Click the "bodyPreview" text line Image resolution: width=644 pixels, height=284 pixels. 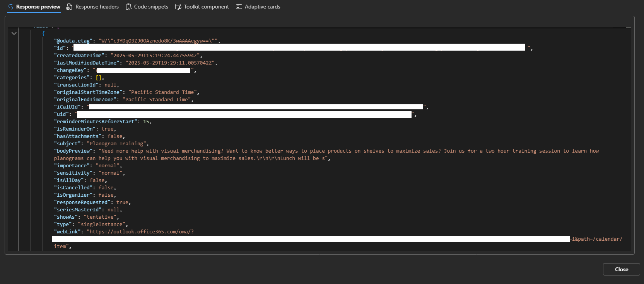pos(326,155)
